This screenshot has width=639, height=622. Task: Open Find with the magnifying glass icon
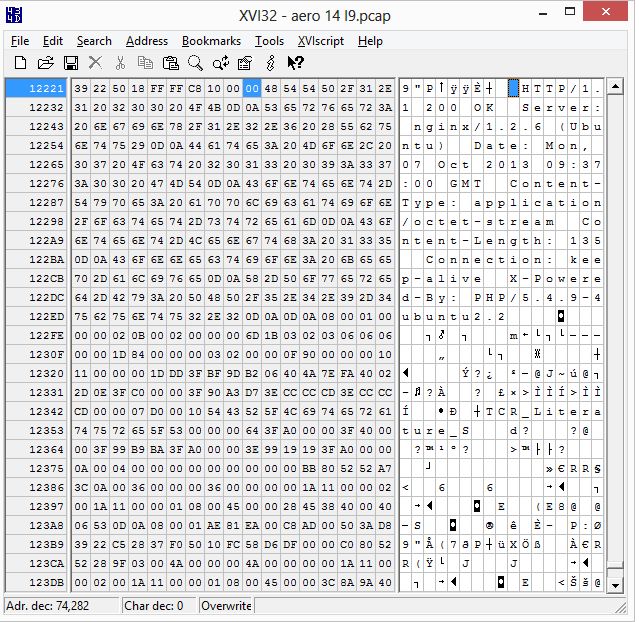[195, 63]
